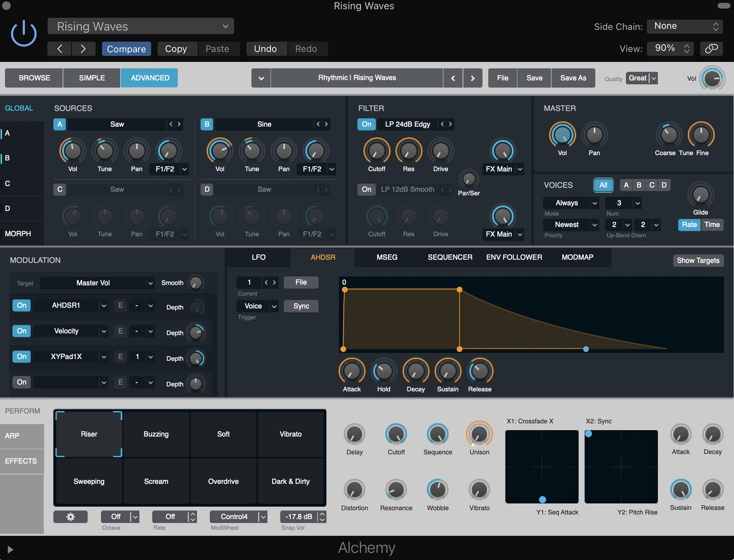The image size is (734, 560).
Task: Click the next preset right-arrow icon
Action: pos(472,78)
